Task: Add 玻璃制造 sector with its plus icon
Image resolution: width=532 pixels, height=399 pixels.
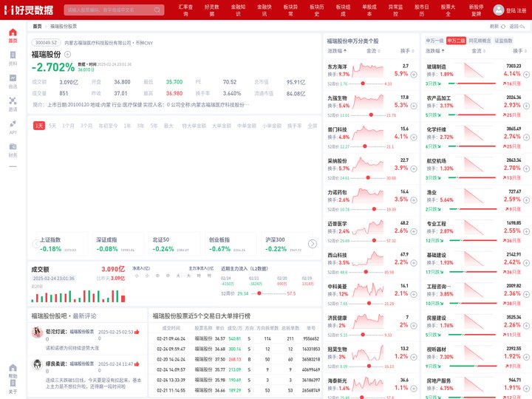Action: 526,75
